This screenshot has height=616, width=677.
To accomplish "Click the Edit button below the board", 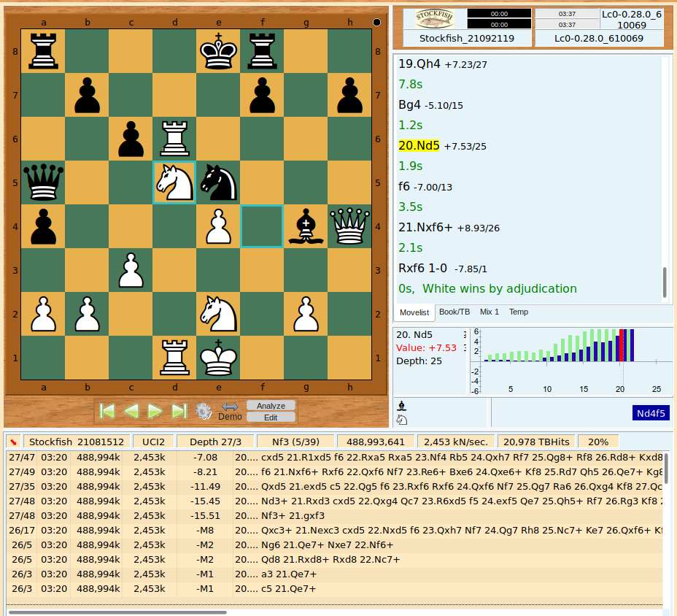I will [271, 417].
